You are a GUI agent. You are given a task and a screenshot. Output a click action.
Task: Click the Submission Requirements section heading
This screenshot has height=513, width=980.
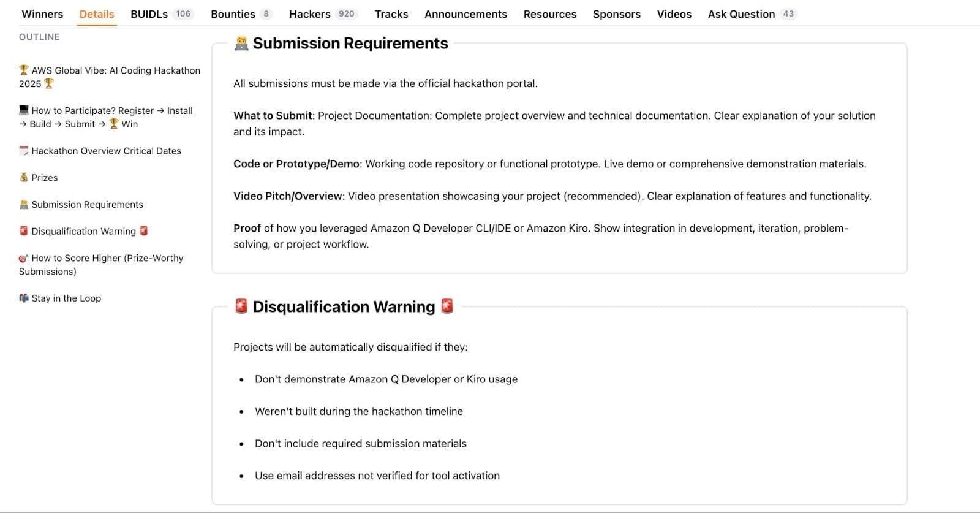coord(350,44)
